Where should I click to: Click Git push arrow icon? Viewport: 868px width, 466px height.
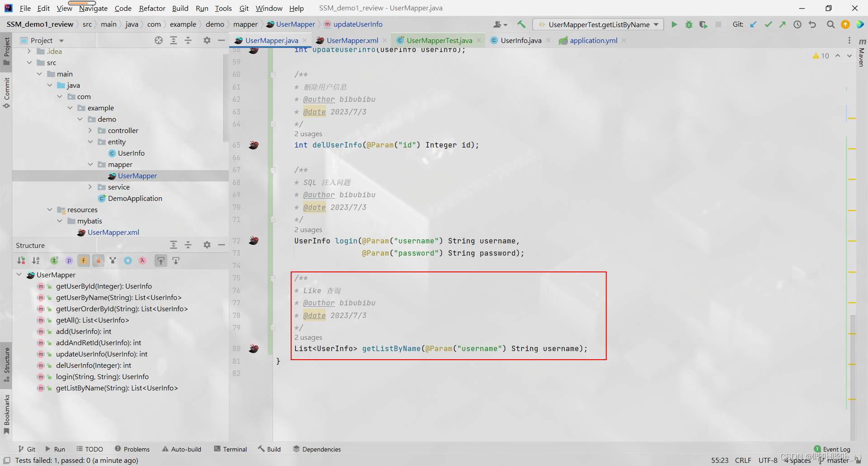[782, 24]
